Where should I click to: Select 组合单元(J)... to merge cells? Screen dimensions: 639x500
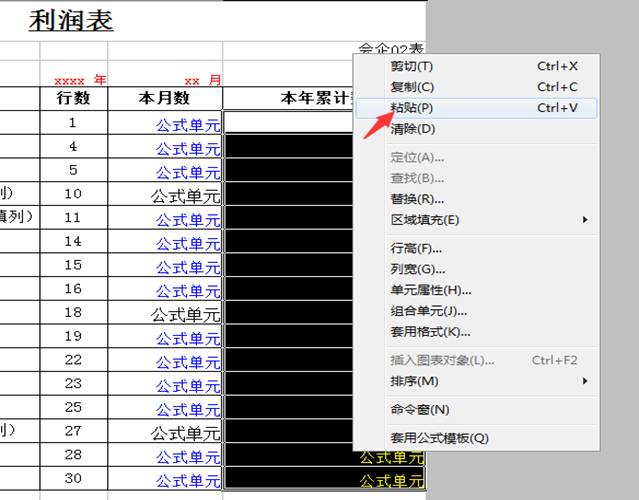click(x=429, y=311)
